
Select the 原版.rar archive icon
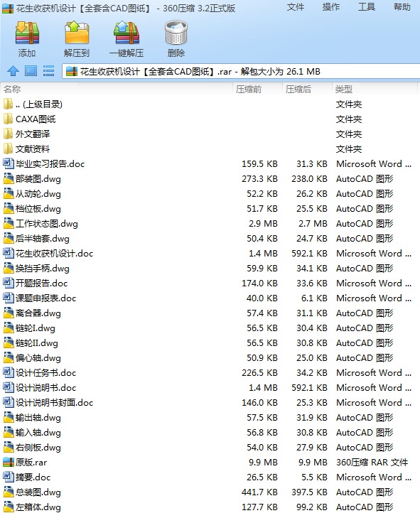coord(8,462)
